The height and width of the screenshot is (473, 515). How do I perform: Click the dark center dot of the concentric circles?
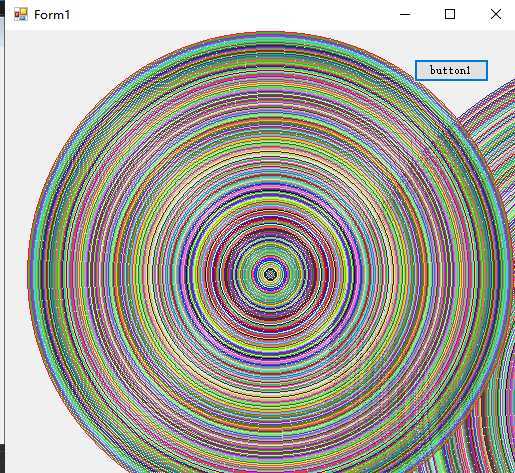(270, 274)
